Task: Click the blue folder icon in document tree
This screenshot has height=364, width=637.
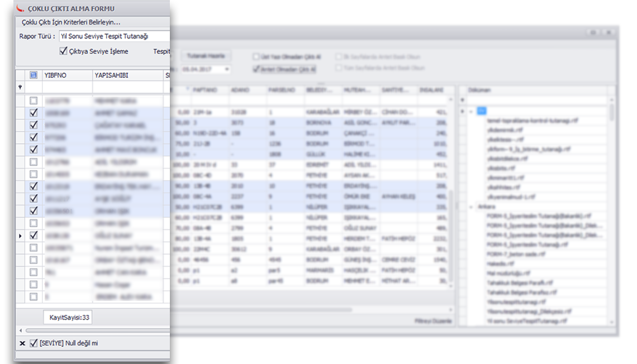Action: coord(482,111)
